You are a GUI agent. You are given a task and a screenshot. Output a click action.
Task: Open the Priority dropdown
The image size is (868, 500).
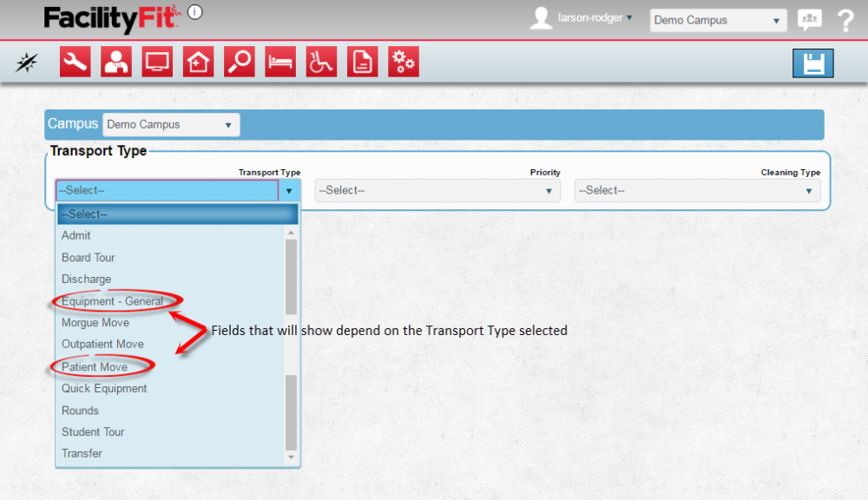tap(437, 190)
